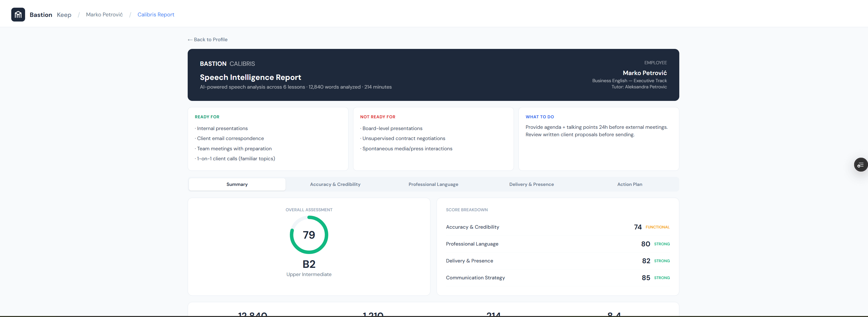
Task: Click the overall assessment progress ring
Action: 309,235
